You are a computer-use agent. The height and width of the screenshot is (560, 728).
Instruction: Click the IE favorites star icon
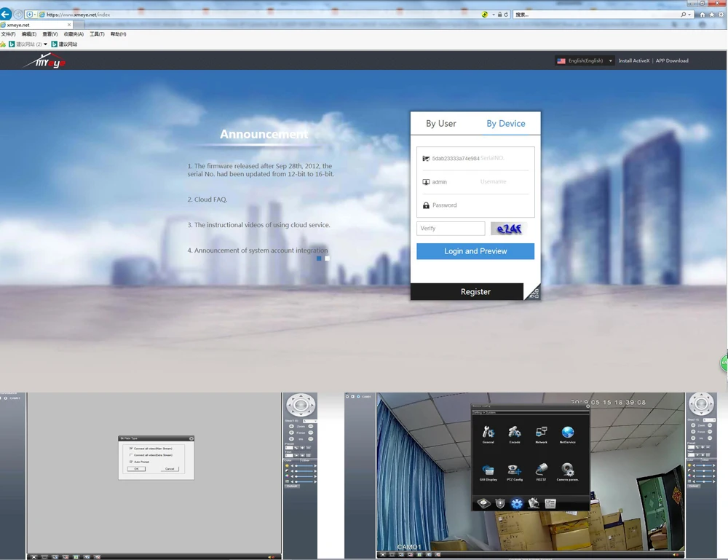pos(712,15)
